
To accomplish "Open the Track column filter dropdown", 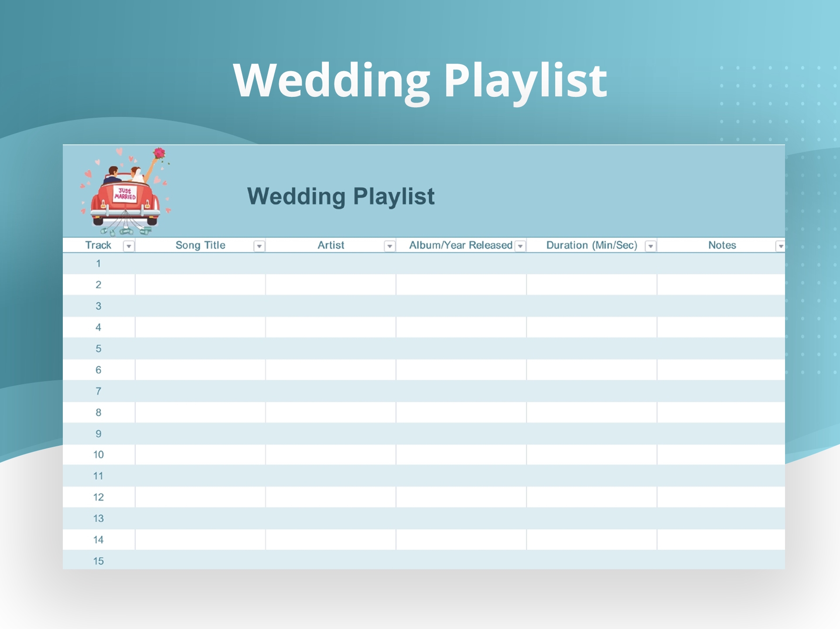I will click(x=129, y=246).
